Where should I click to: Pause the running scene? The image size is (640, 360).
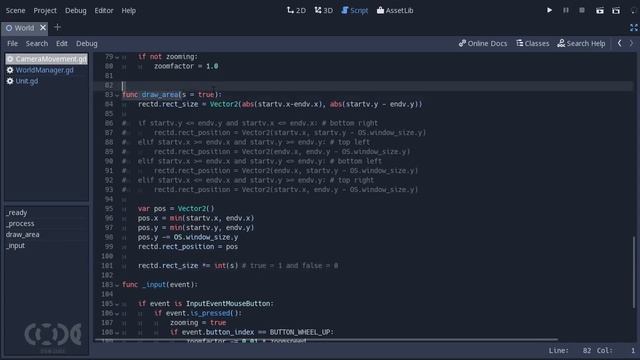566,10
